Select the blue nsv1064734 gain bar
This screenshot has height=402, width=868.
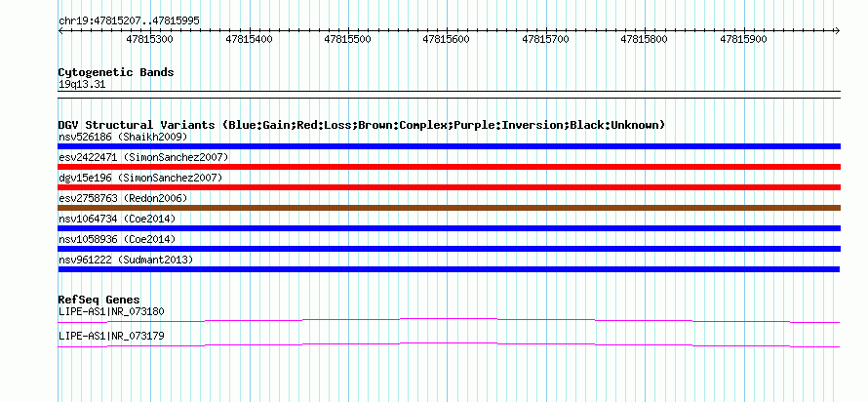(449, 228)
